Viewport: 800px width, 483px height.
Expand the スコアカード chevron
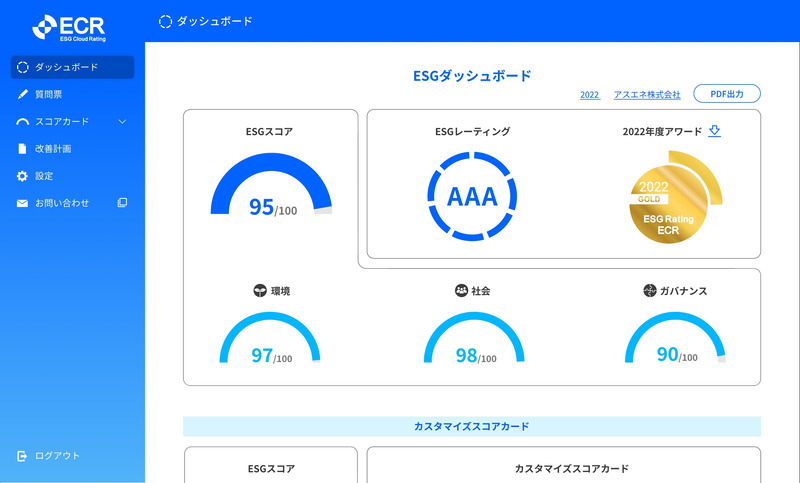click(x=122, y=122)
